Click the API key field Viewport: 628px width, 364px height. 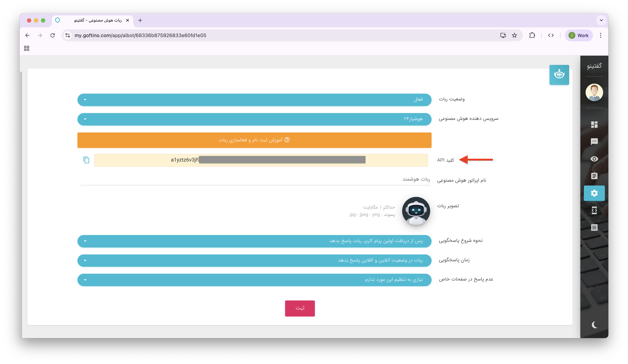[x=261, y=160]
